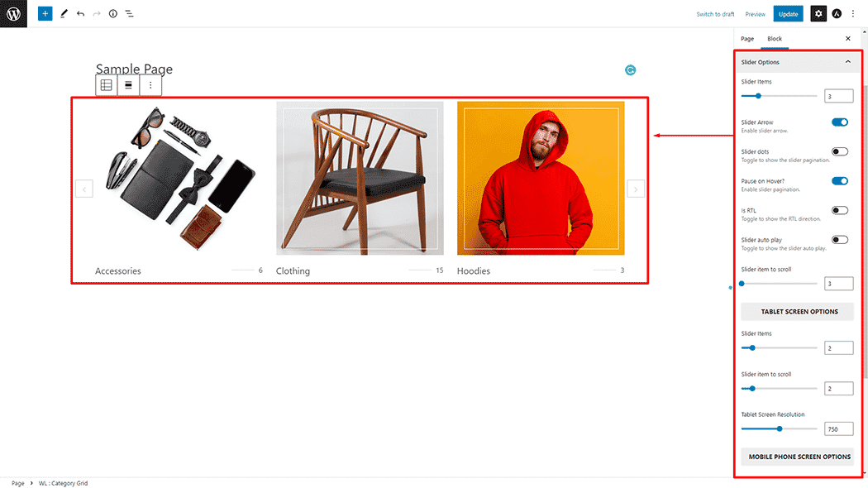Click the Undo arrow icon
Screen dimensions: 868x488
tap(81, 13)
